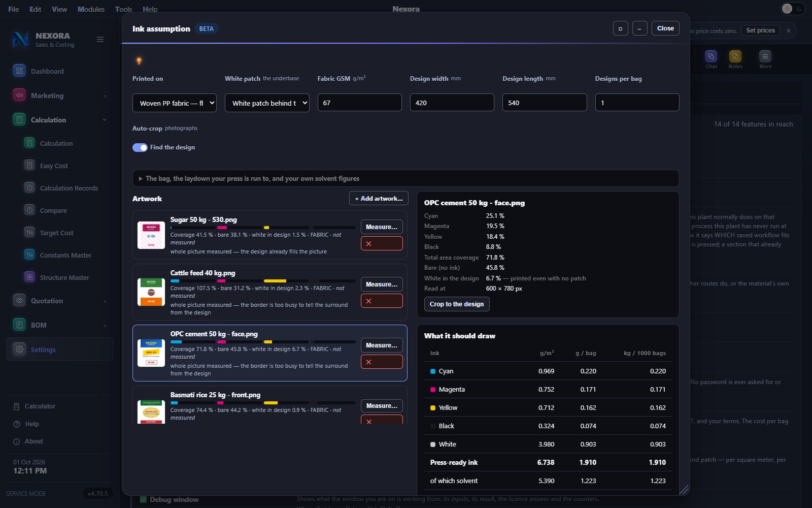This screenshot has height=508, width=812.
Task: Collapse the sidebar with the hamburger icon
Action: 100,40
